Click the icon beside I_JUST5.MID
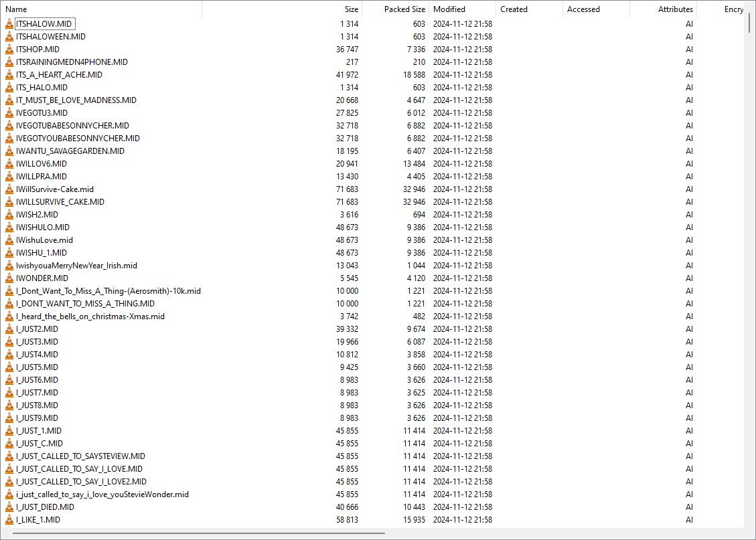Screen dimensions: 756x540 click(x=9, y=367)
